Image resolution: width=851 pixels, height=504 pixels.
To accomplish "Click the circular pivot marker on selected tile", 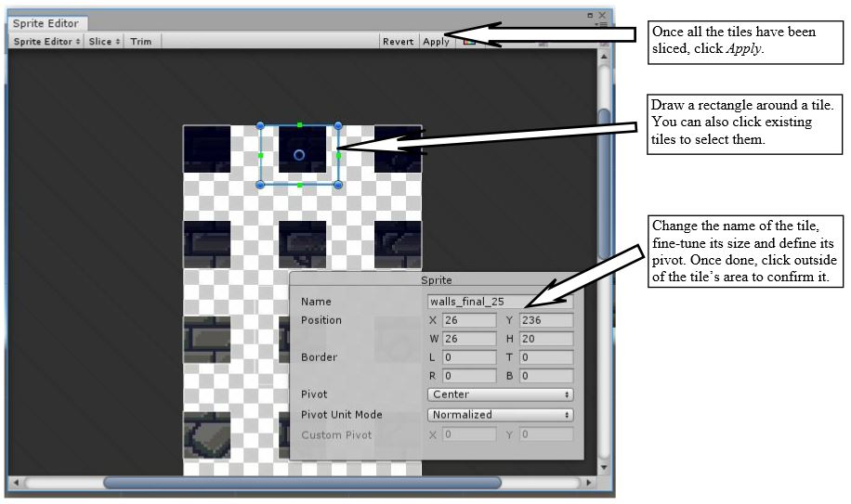I will pos(299,155).
